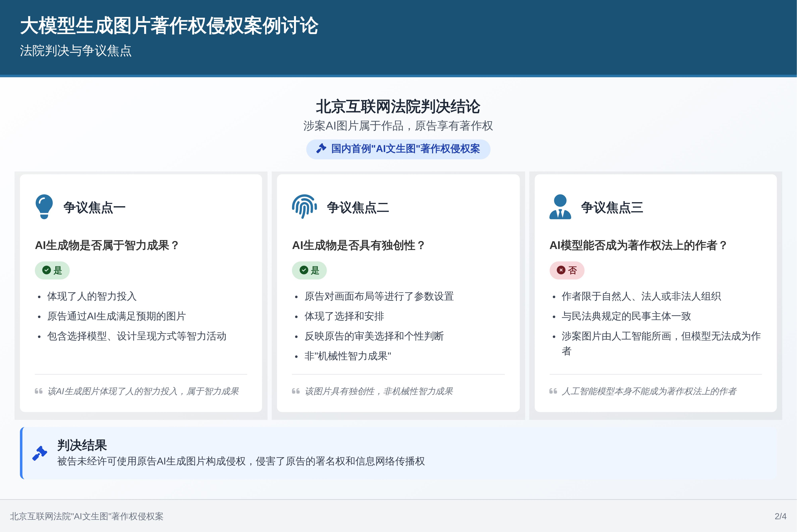The image size is (797, 532).
Task: Click the green 是 badge in card two
Action: [309, 270]
